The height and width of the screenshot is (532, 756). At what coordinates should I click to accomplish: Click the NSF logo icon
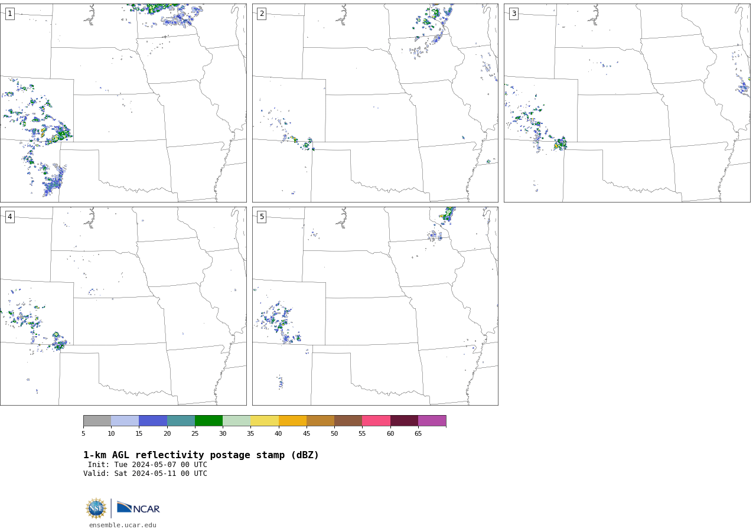(96, 508)
